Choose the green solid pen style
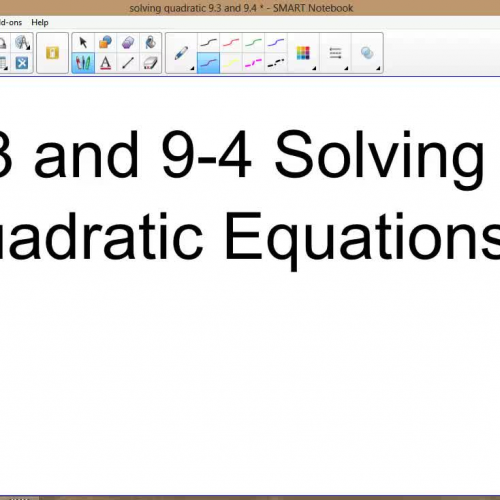The width and height of the screenshot is (500, 500). click(x=253, y=43)
